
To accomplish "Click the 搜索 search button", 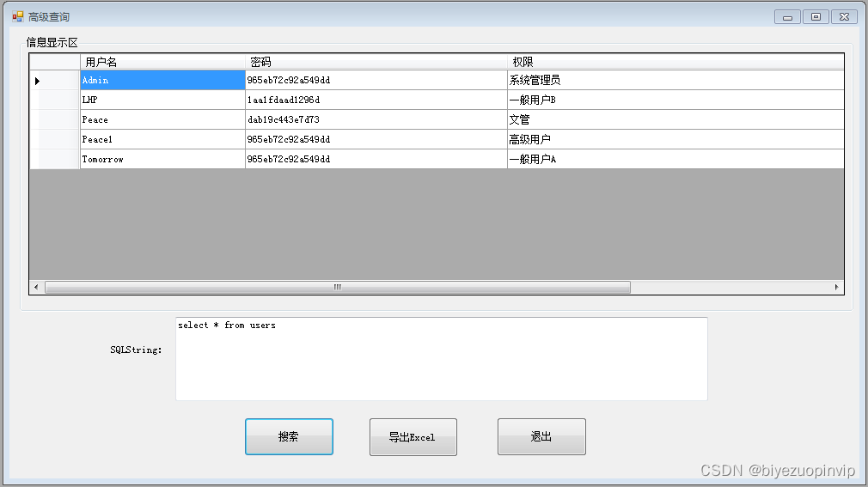I will 289,436.
